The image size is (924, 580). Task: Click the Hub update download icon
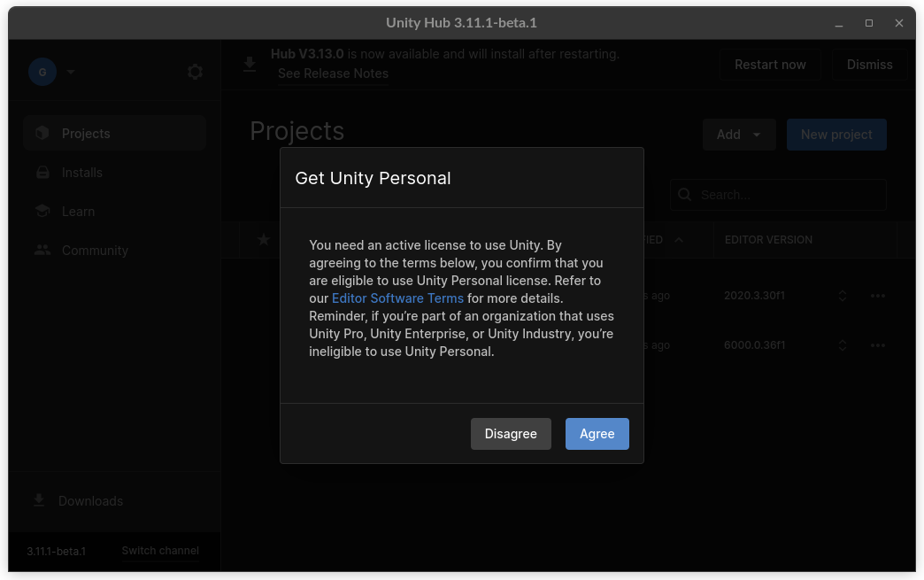pos(250,64)
